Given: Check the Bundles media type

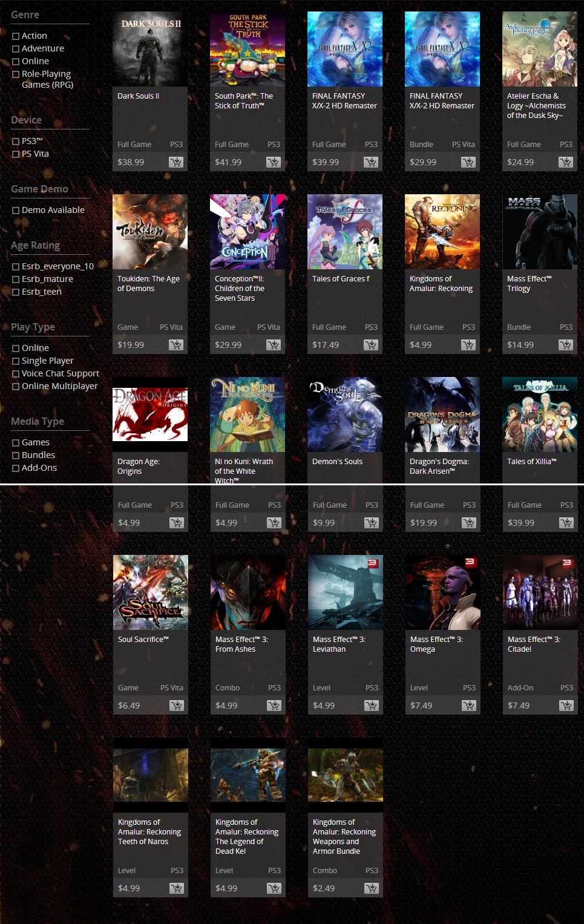Looking at the screenshot, I should [16, 456].
